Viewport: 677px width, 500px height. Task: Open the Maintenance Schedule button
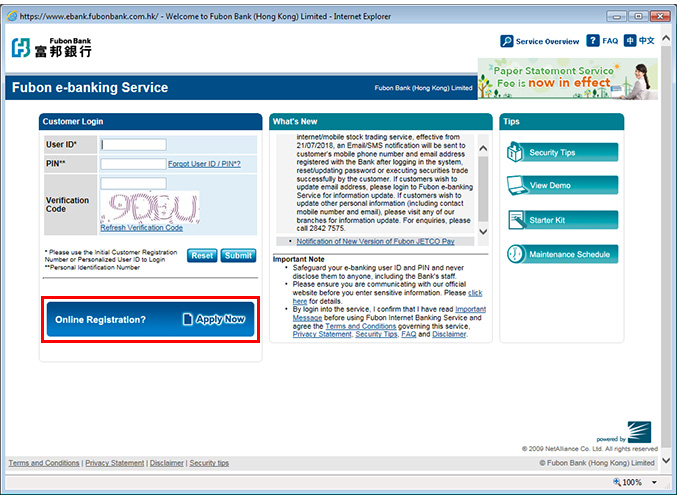[563, 254]
